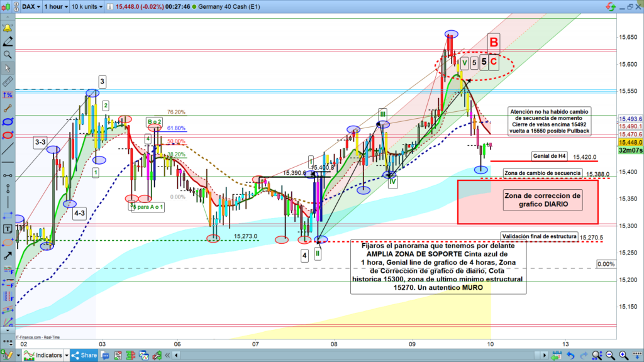Viewport: 644px width, 362px height.
Task: Click the alert bell icon
Action: tap(8, 28)
